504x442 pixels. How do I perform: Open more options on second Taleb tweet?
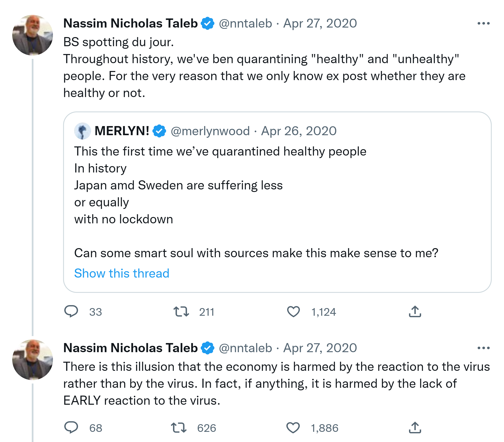483,348
